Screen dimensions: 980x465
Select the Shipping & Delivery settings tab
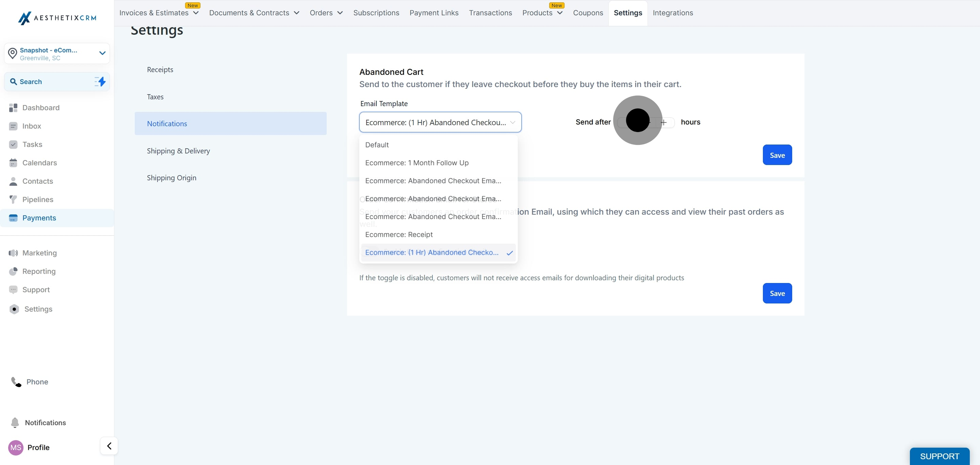point(178,151)
